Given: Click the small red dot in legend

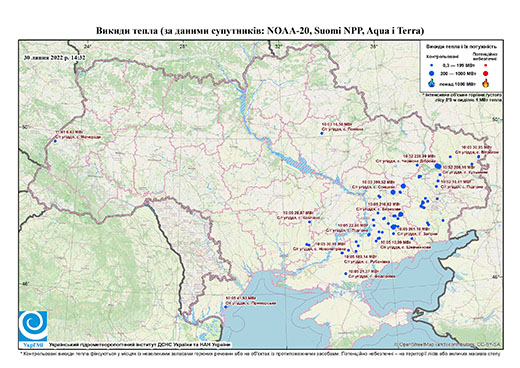Looking at the screenshot, I should 485,66.
